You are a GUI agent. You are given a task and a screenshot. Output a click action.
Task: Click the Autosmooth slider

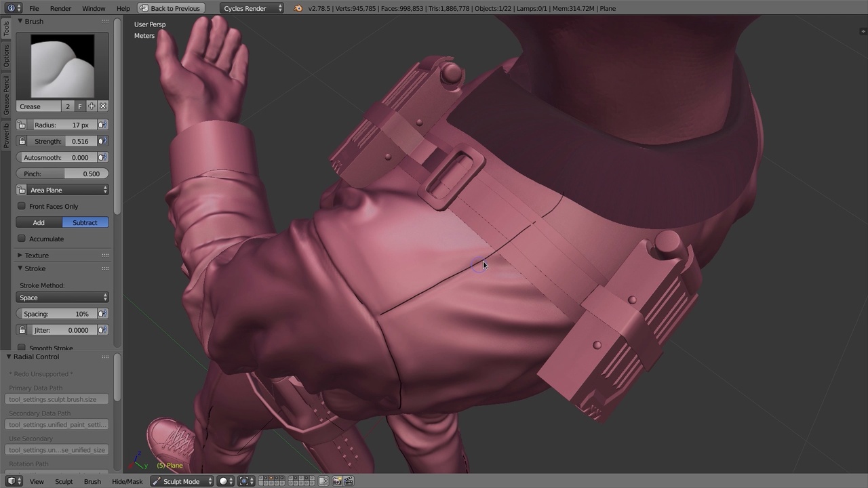[x=56, y=157]
